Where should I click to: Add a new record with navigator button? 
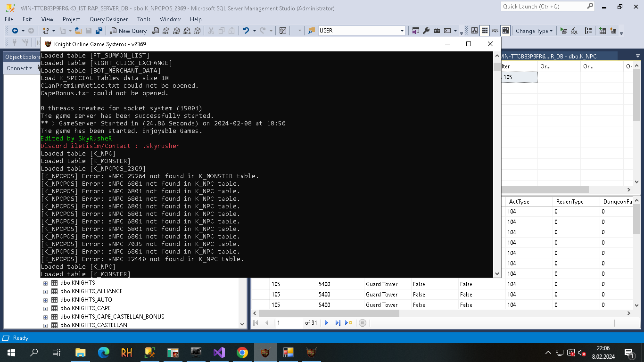[349, 323]
